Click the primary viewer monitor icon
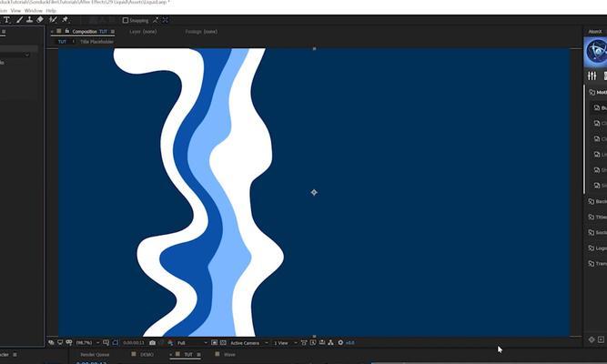 point(60,343)
